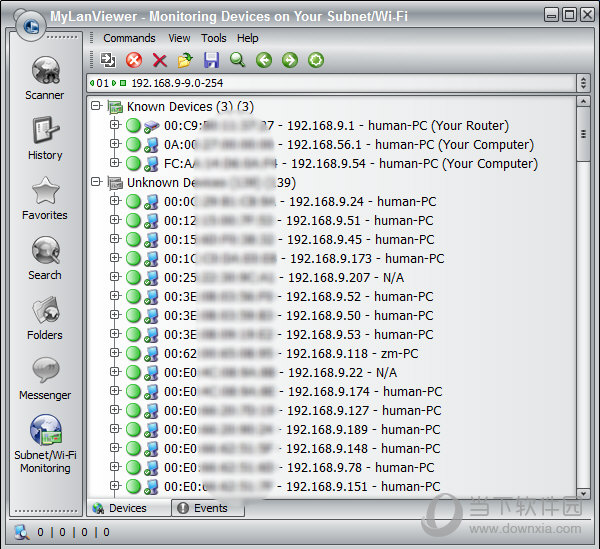Open the Favorites star icon

coord(46,190)
